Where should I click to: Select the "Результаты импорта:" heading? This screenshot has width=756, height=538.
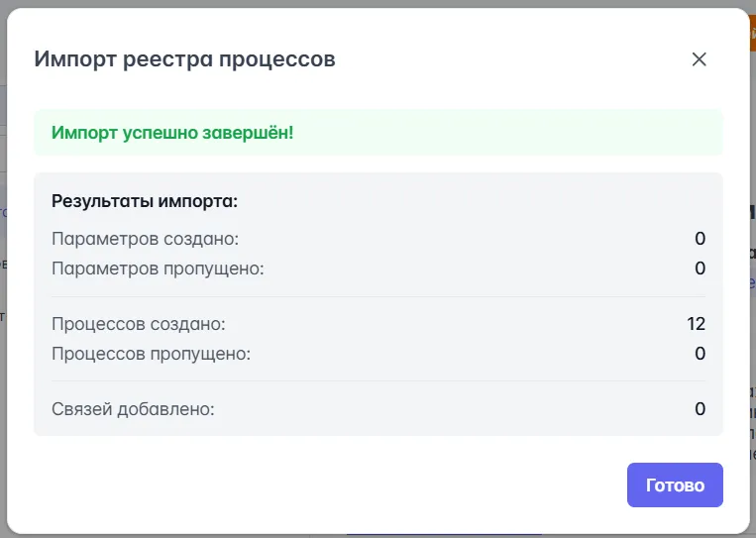point(145,201)
